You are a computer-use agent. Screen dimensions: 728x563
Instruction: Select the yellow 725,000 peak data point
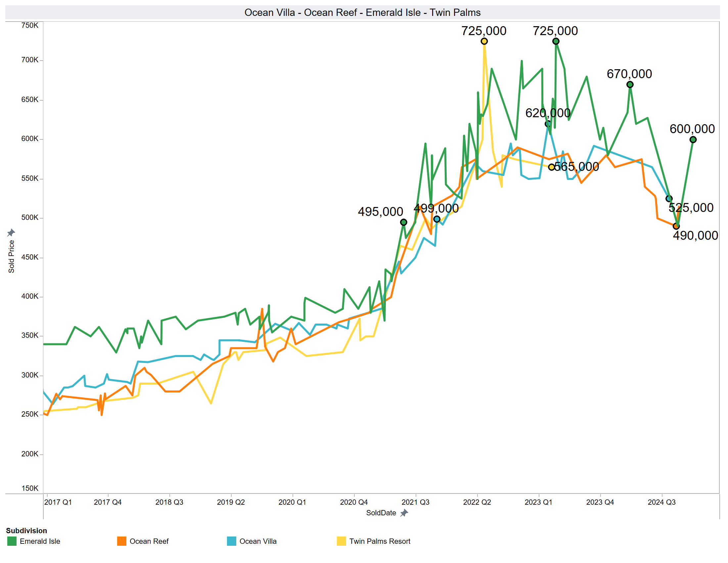pos(484,41)
